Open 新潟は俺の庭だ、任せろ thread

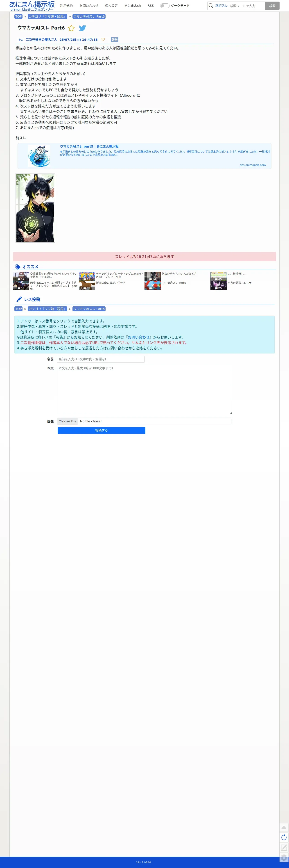click(x=111, y=283)
